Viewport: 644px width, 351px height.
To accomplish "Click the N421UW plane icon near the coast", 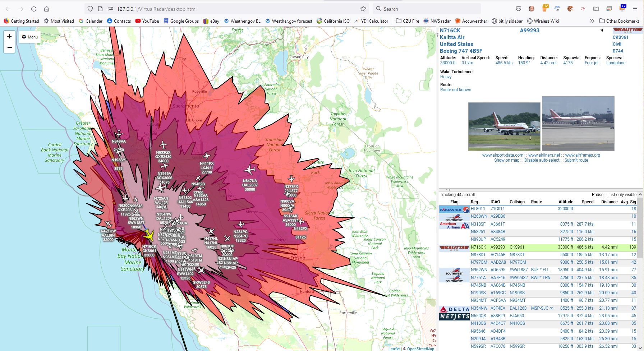I will [x=108, y=224].
